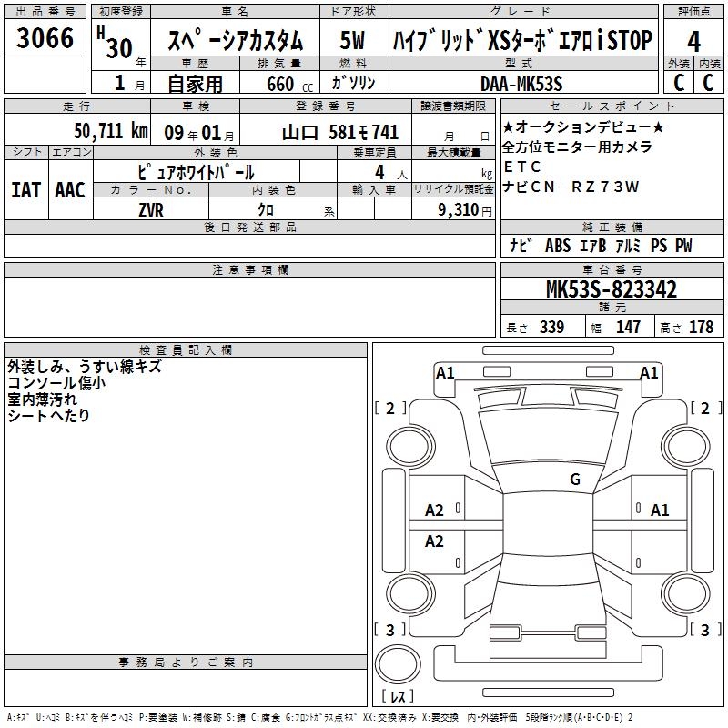Click the sales point line ETC
The width and height of the screenshot is (728, 728).
coord(521,167)
